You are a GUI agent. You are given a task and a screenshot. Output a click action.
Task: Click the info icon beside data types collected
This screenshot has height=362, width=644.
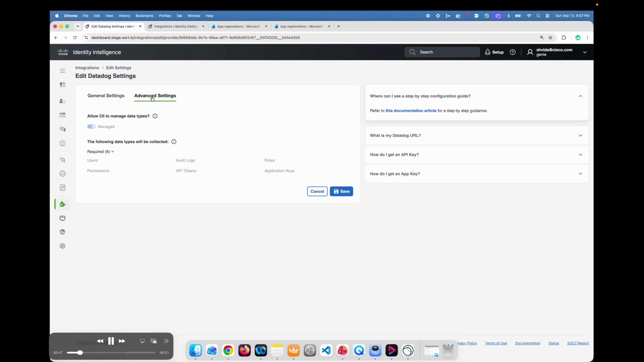(x=174, y=142)
